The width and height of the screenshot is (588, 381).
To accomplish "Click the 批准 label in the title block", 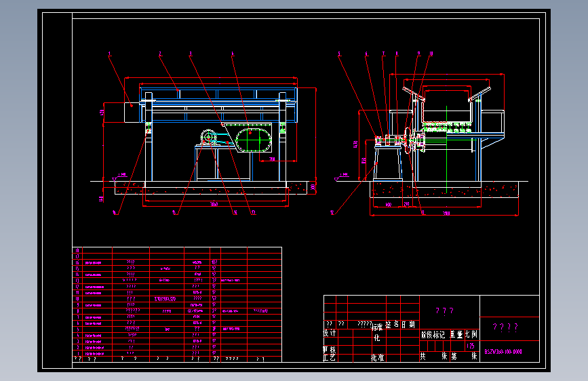I will pyautogui.click(x=377, y=358).
